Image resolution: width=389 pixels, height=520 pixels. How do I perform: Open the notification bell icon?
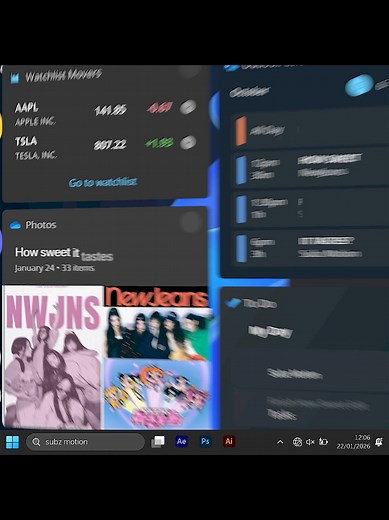click(379, 442)
